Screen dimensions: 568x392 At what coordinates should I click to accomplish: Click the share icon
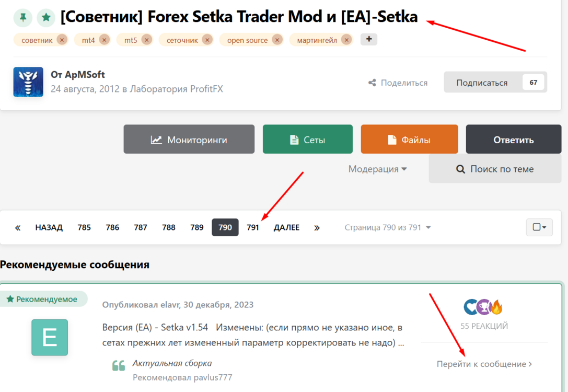pos(372,83)
